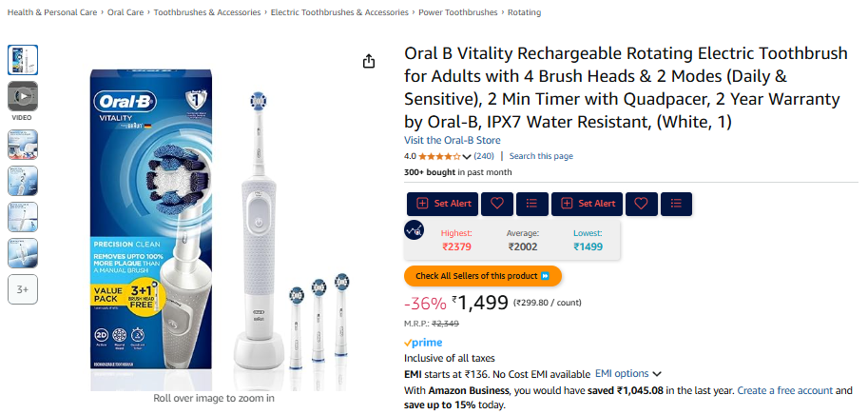Viewport: 868px width, 414px height.
Task: Click the second Set Alert button
Action: click(588, 204)
